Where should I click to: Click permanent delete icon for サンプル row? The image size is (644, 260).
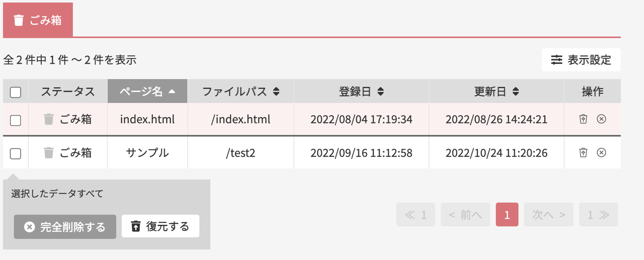(601, 153)
